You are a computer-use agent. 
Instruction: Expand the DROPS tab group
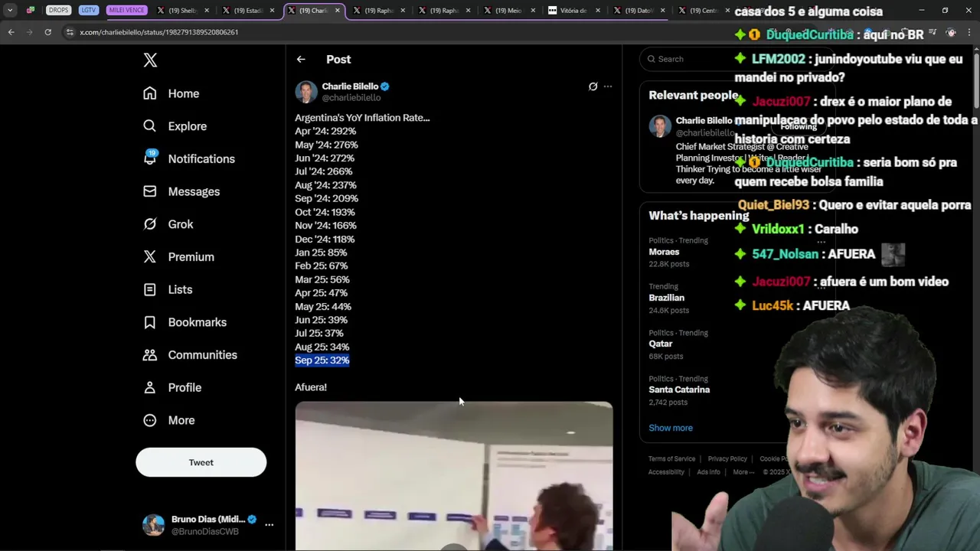58,11
